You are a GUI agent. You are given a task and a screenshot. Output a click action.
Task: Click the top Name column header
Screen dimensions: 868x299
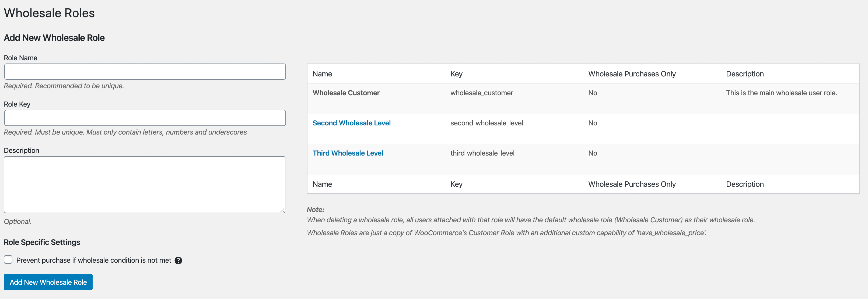[322, 74]
